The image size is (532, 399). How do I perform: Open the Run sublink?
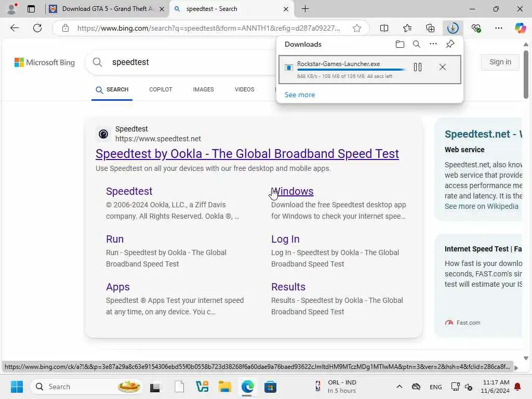[115, 239]
